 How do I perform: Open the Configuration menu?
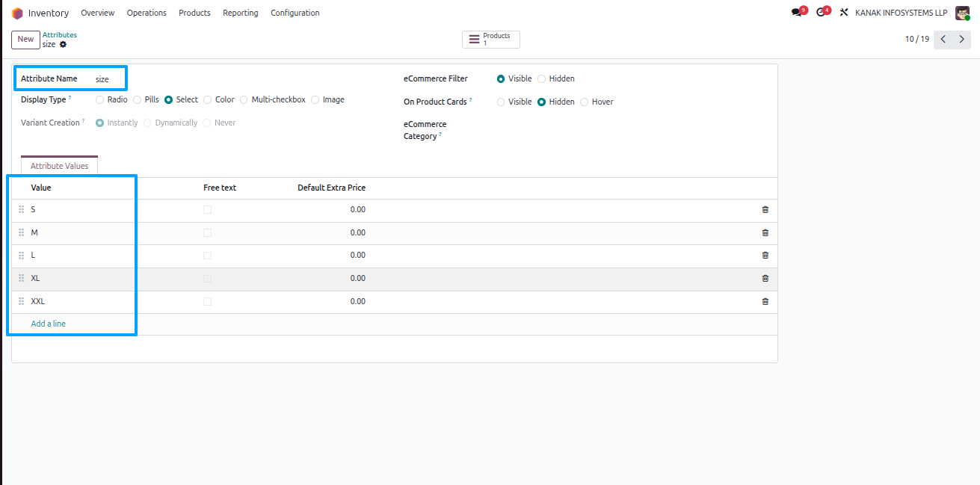(295, 13)
